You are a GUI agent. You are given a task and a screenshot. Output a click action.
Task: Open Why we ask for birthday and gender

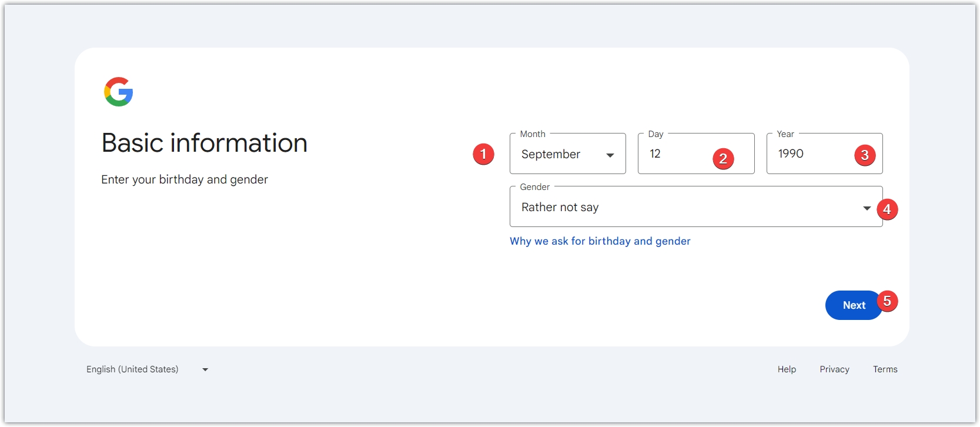coord(600,241)
